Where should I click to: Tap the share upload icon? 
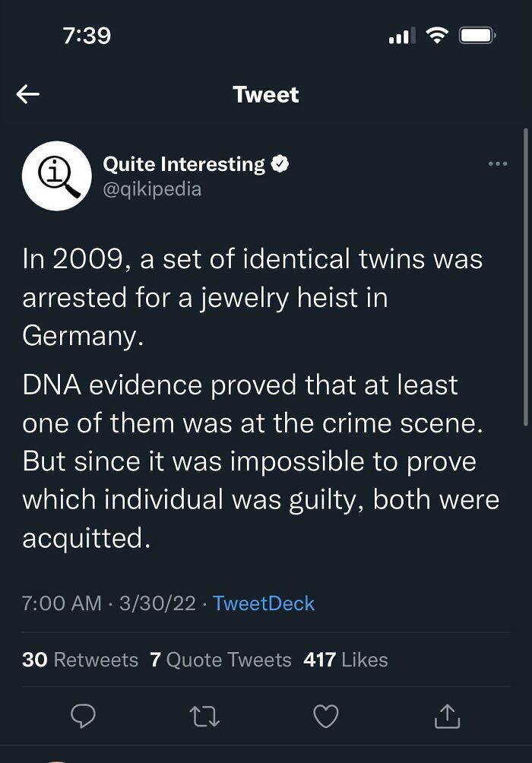click(x=447, y=716)
